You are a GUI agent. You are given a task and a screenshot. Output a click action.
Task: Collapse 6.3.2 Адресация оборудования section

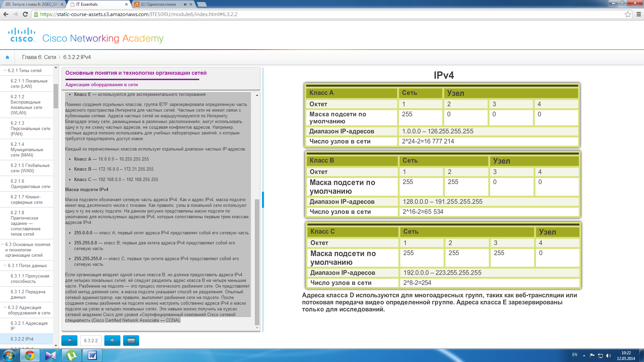pos(5,307)
